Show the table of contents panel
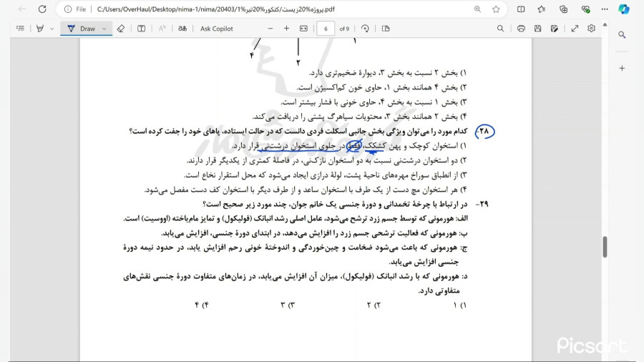The width and height of the screenshot is (644, 362). (x=20, y=29)
